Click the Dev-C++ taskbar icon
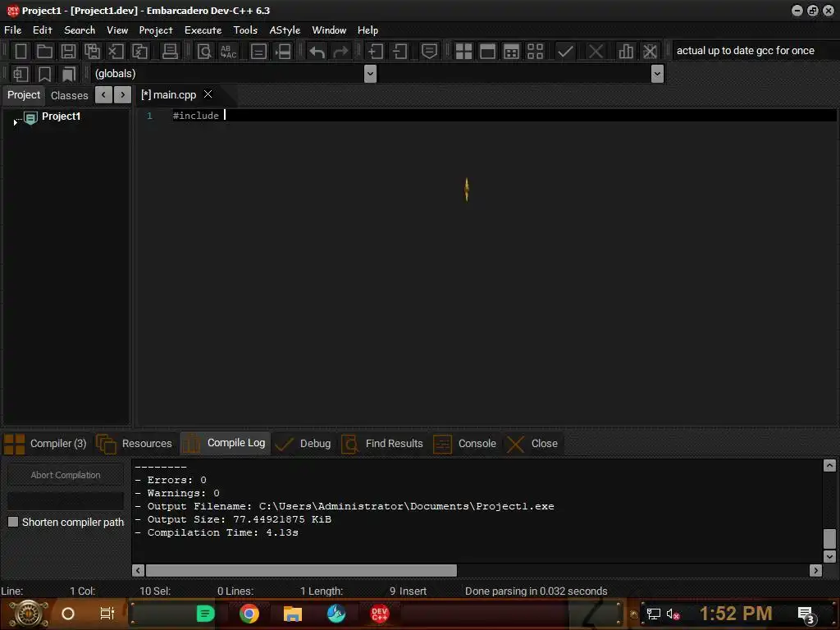The image size is (840, 630). click(x=379, y=614)
